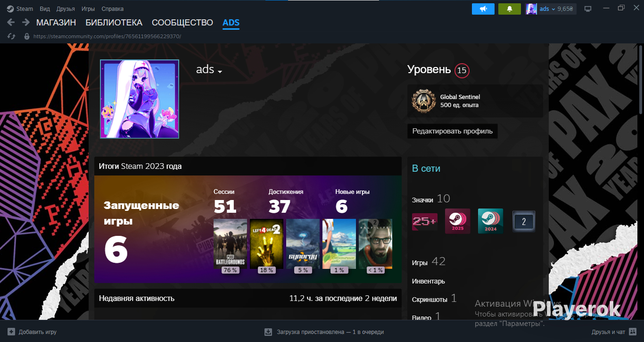644x342 pixels.
Task: Open the Steam 2024 badge icon
Action: [x=491, y=221]
